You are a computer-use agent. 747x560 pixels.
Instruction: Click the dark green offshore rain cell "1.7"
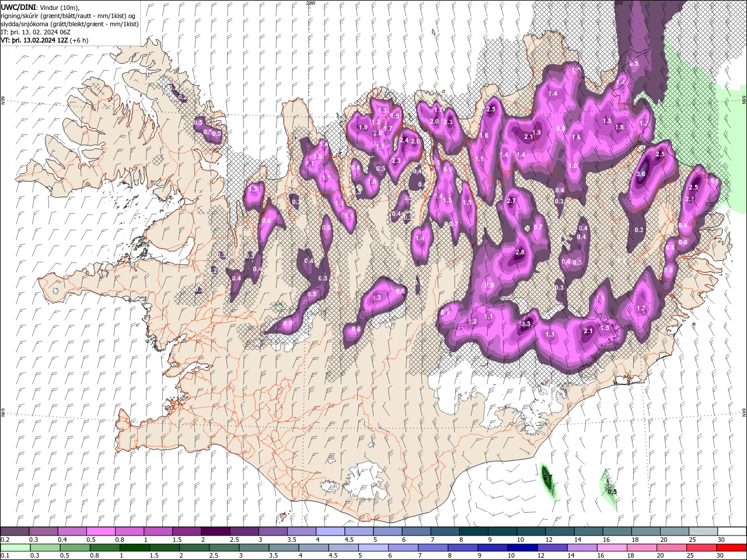tap(547, 478)
